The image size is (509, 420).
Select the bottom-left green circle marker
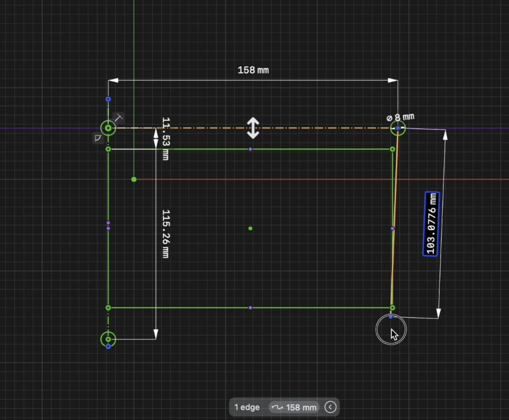[x=108, y=339]
